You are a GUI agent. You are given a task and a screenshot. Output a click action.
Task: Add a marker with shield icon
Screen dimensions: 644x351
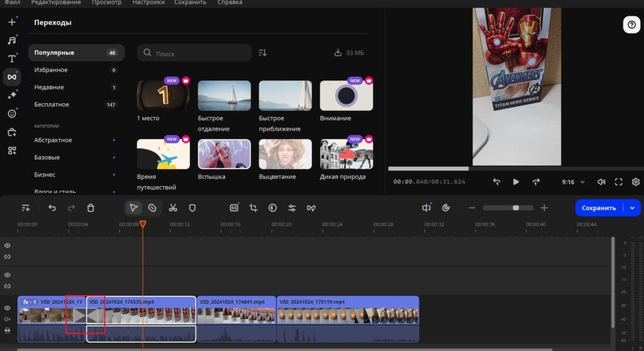[x=192, y=208]
